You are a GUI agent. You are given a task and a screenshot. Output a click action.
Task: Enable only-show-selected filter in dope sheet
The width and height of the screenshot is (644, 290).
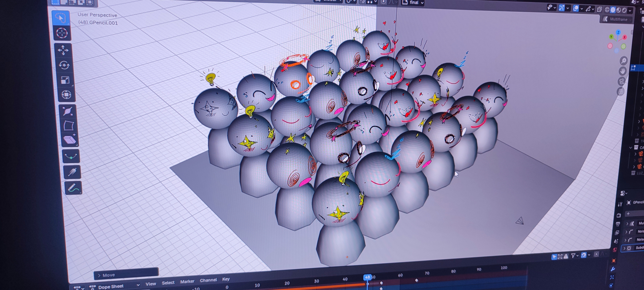click(x=554, y=256)
